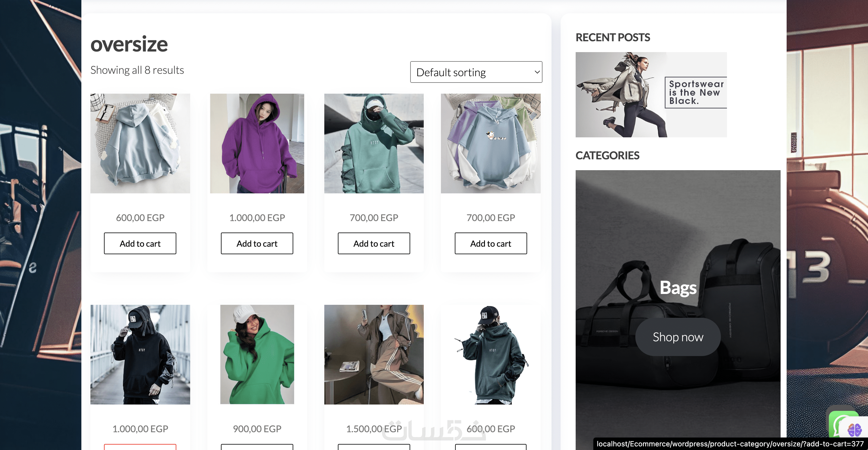Viewport: 868px width, 450px height.
Task: Open the green hoodie with white cap image
Action: (257, 355)
